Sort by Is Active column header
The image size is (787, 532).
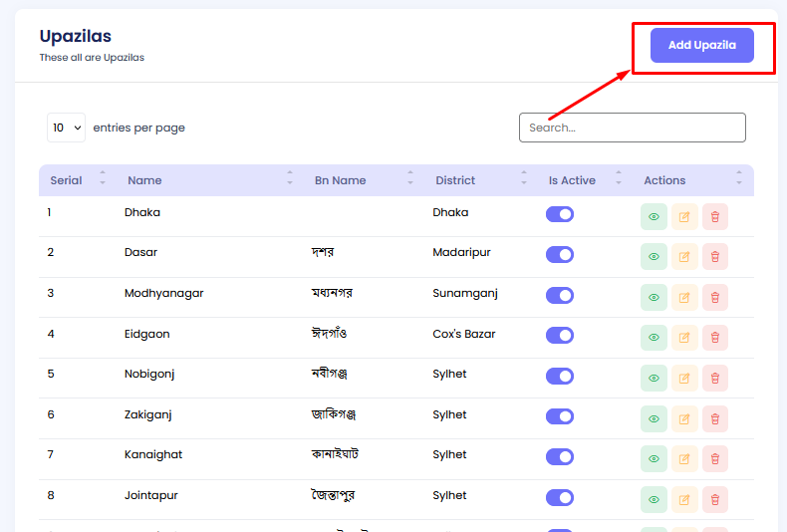(572, 180)
